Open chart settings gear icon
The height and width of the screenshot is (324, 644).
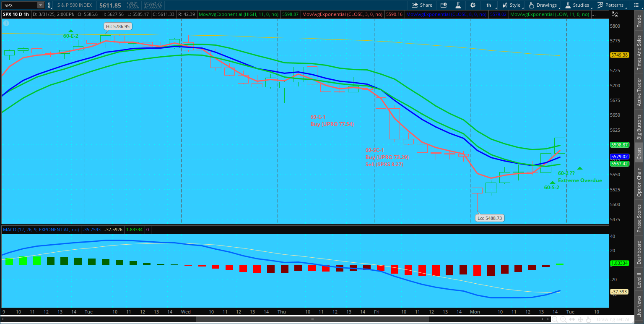(x=473, y=5)
